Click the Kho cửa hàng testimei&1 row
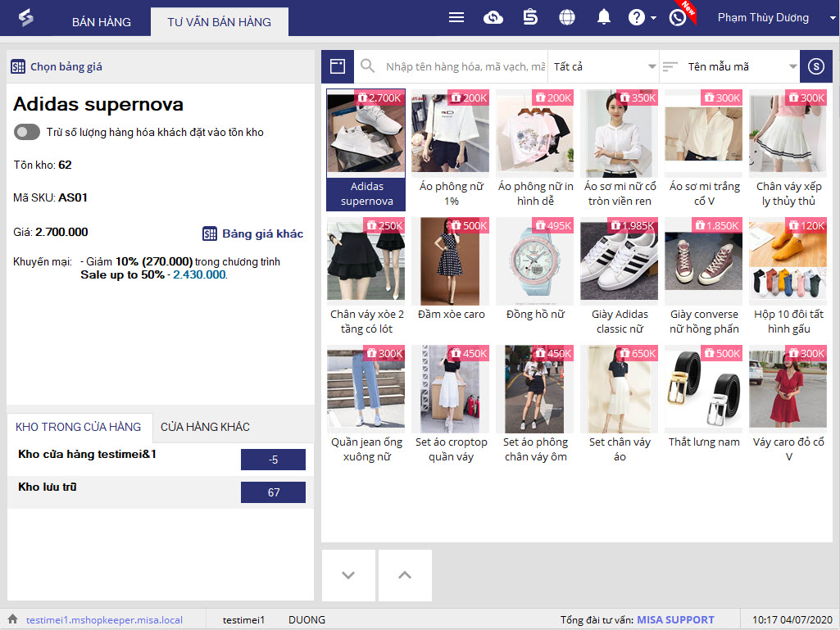The image size is (840, 630). [x=161, y=460]
